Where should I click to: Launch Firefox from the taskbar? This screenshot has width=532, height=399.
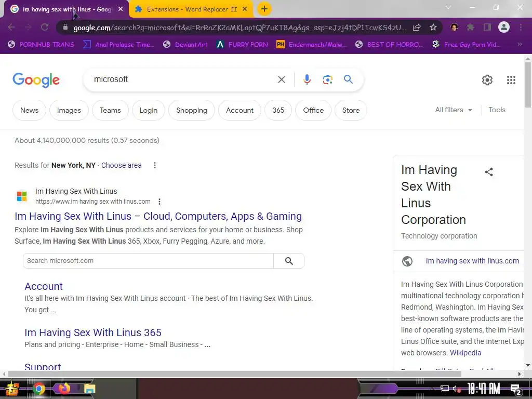(x=64, y=388)
